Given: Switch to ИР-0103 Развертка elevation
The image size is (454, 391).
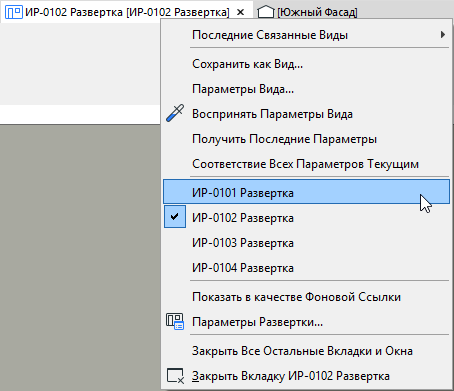Looking at the screenshot, I should click(x=306, y=243).
